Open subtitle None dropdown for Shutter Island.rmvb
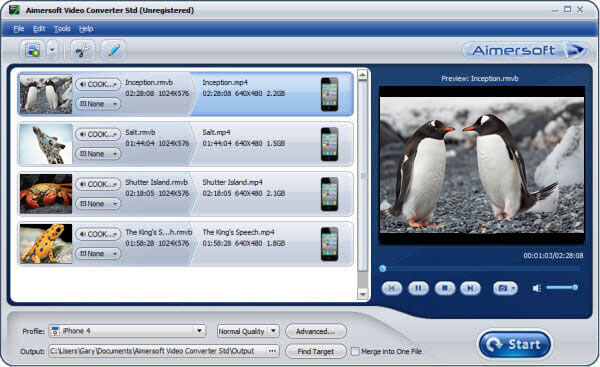The width and height of the screenshot is (600, 367). click(x=98, y=204)
